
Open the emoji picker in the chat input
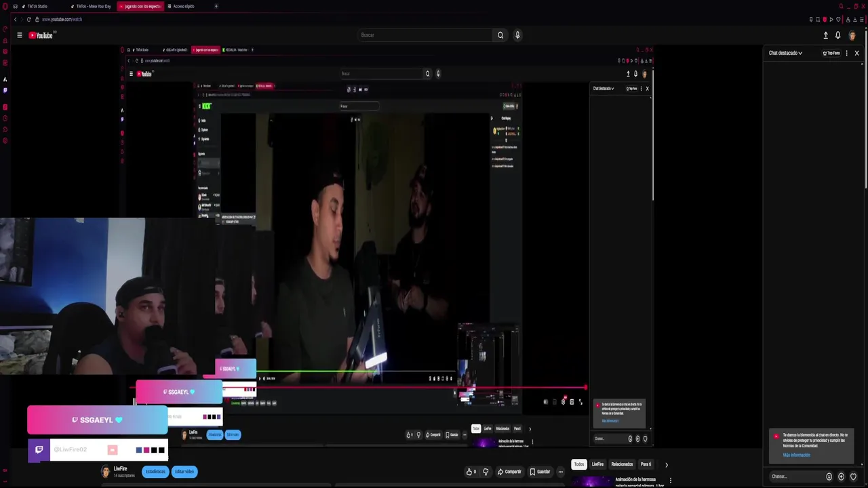[x=829, y=476]
